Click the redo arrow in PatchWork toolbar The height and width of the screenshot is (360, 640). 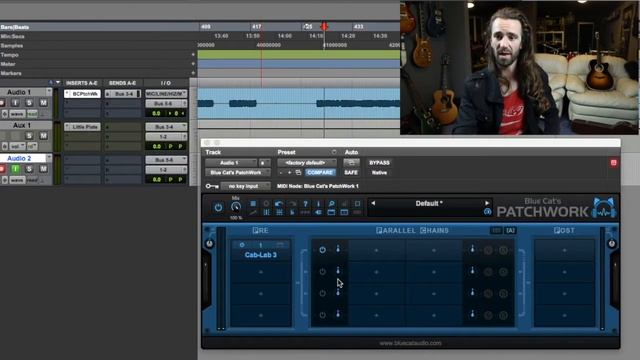point(292,204)
